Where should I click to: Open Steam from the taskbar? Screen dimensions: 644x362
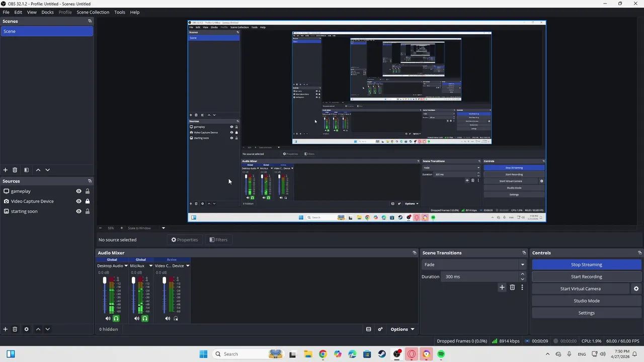[382, 354]
